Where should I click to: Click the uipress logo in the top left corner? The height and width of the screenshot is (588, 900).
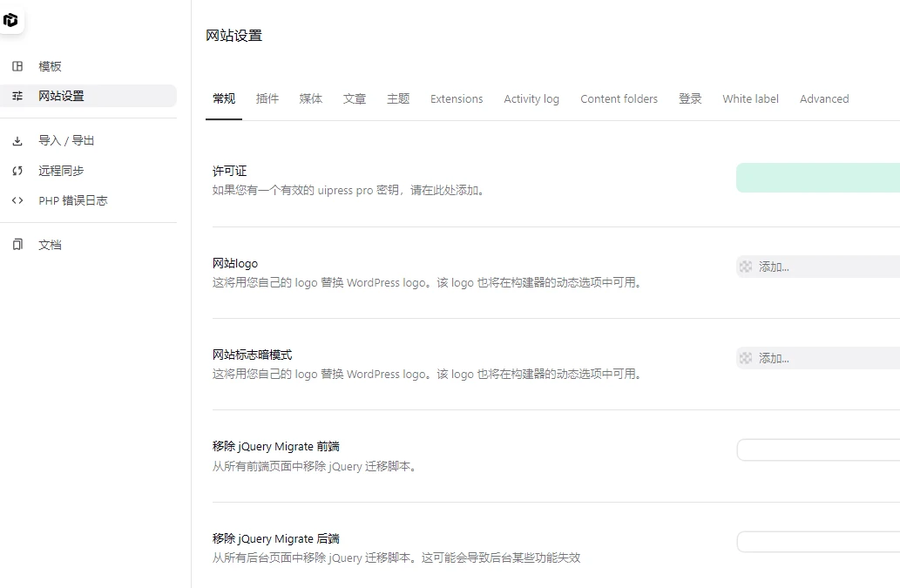(x=12, y=20)
